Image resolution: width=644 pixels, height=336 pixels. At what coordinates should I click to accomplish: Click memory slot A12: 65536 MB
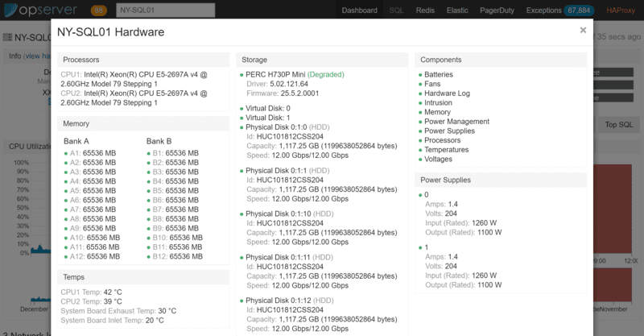95,256
